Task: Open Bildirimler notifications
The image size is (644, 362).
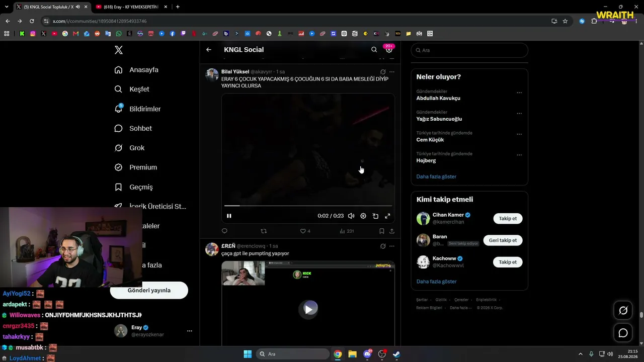Action: click(138, 109)
